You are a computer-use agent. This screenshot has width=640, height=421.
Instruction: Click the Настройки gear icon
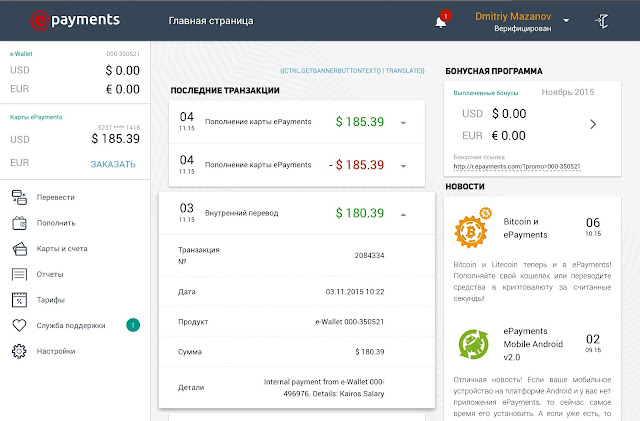pos(19,351)
